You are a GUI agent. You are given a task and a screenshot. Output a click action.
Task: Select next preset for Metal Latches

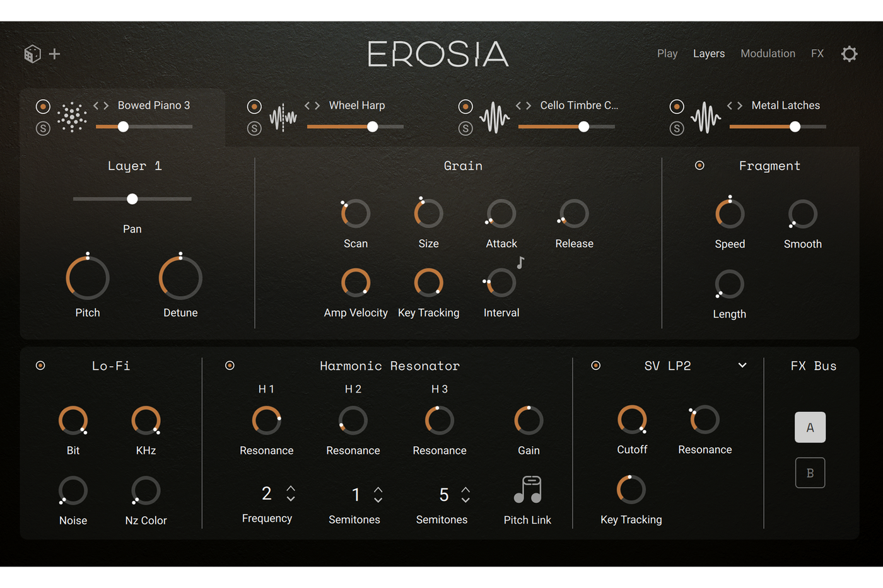(x=739, y=106)
